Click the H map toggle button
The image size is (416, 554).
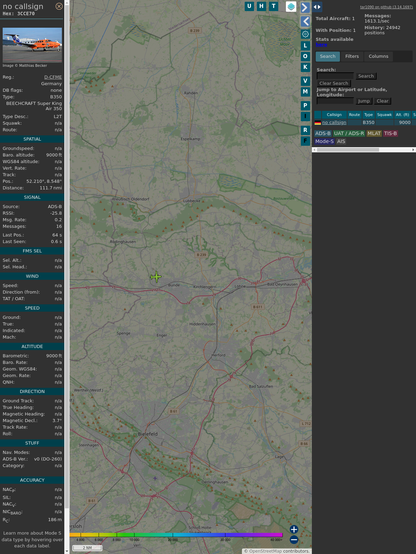click(261, 6)
